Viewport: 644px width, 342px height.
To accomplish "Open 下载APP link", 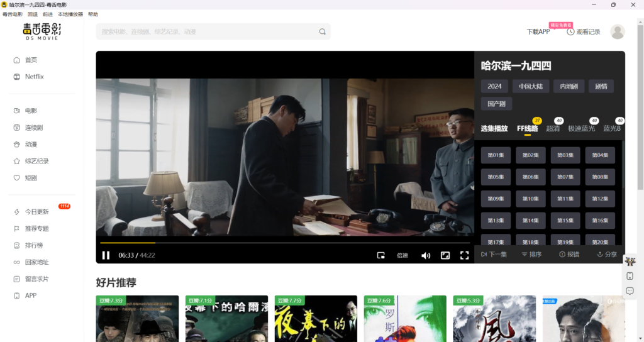I will (538, 31).
